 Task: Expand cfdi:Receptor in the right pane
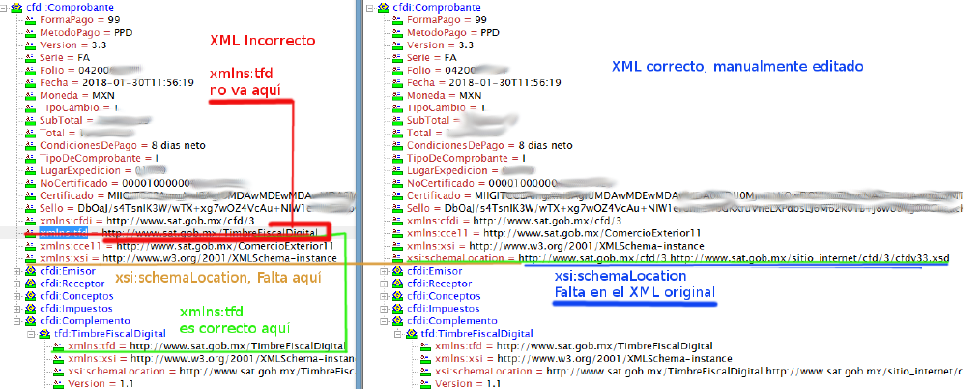(384, 284)
